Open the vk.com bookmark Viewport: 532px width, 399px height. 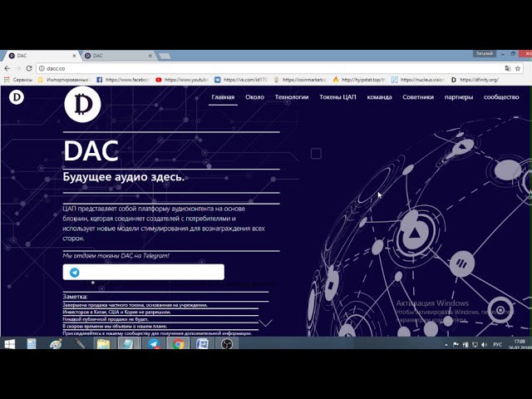pos(241,80)
